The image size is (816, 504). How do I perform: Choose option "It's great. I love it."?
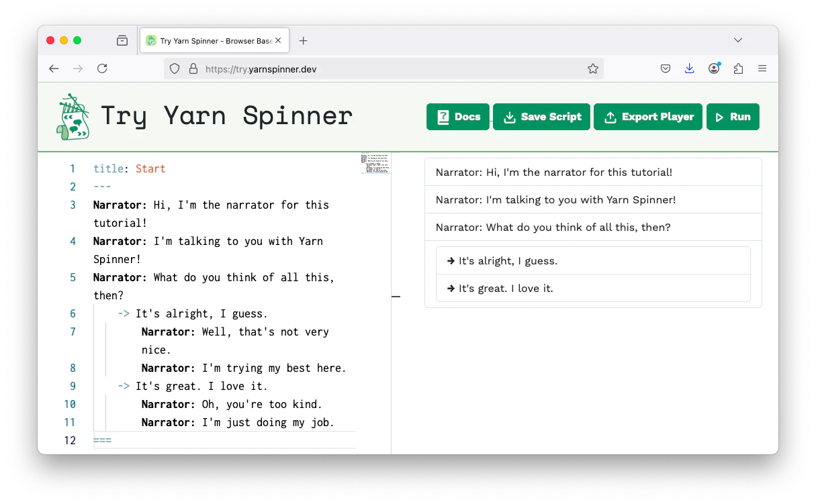click(592, 289)
